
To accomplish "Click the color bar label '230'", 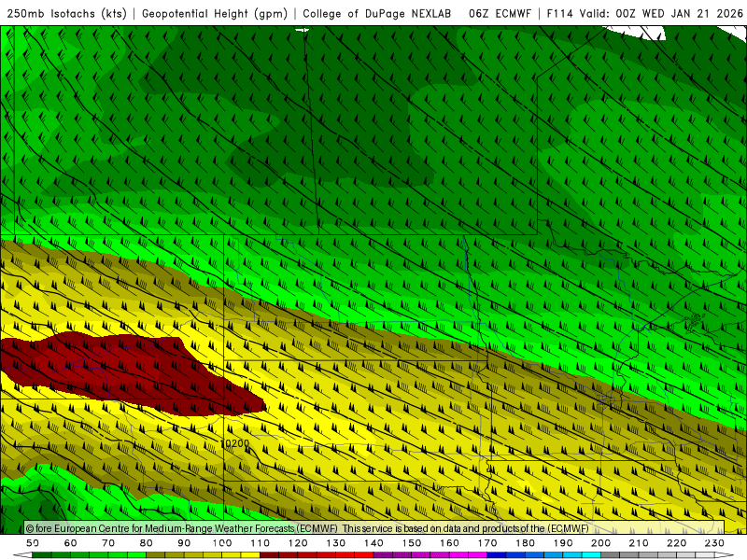I will point(714,543).
